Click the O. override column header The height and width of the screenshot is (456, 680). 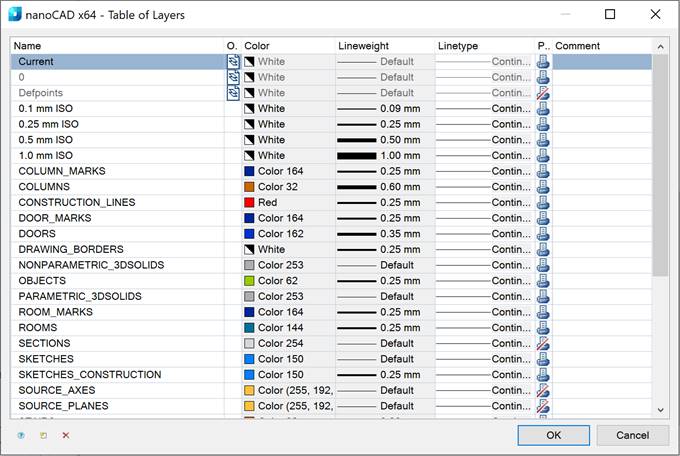(x=232, y=46)
